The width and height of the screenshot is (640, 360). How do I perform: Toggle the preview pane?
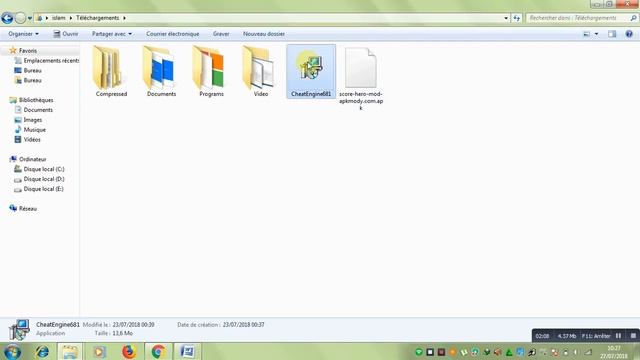(612, 34)
